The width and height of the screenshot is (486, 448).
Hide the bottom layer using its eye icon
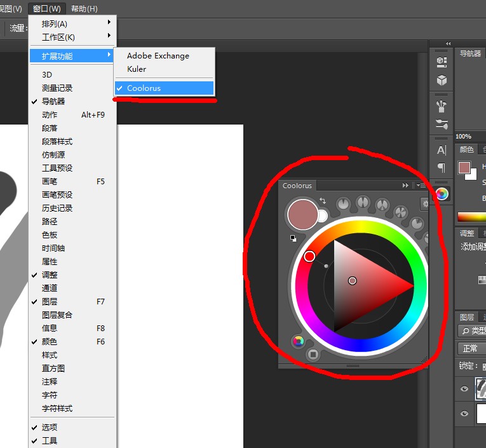tap(464, 414)
